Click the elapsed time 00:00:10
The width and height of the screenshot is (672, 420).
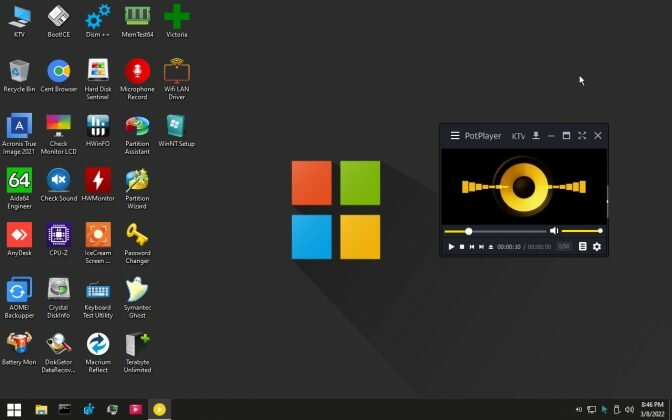(x=509, y=247)
